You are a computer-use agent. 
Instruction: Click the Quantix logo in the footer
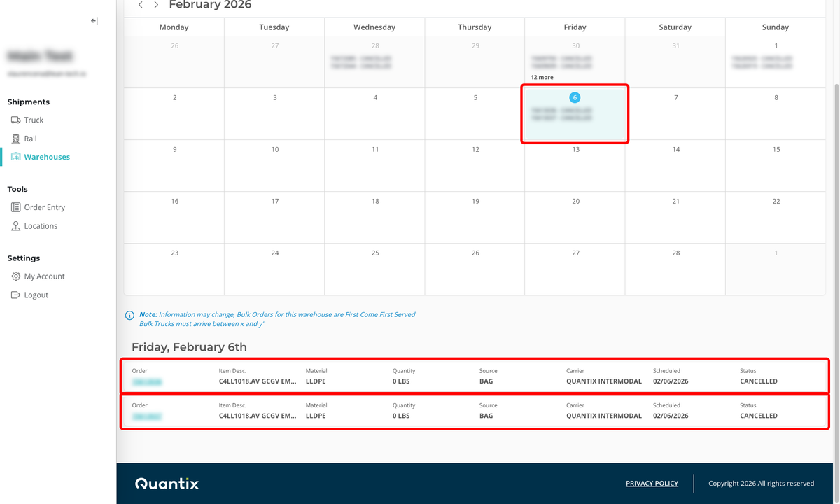[x=166, y=483]
